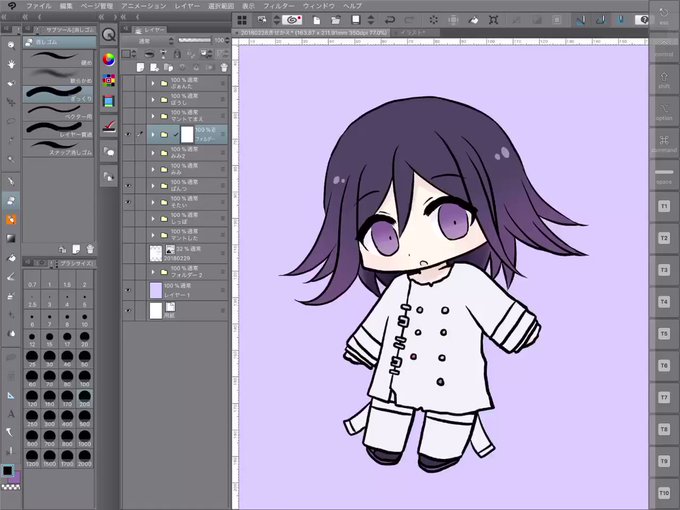Expand the ぼうし layer folder

153,100
